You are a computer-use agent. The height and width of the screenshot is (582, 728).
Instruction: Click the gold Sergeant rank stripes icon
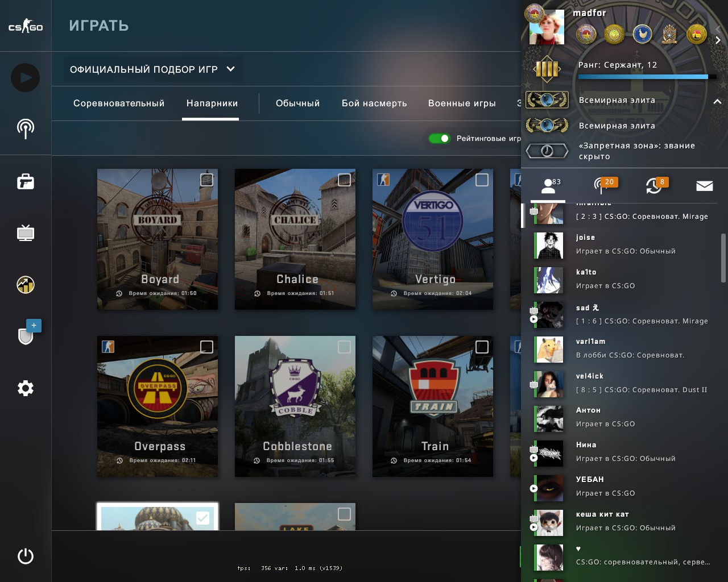[547, 69]
